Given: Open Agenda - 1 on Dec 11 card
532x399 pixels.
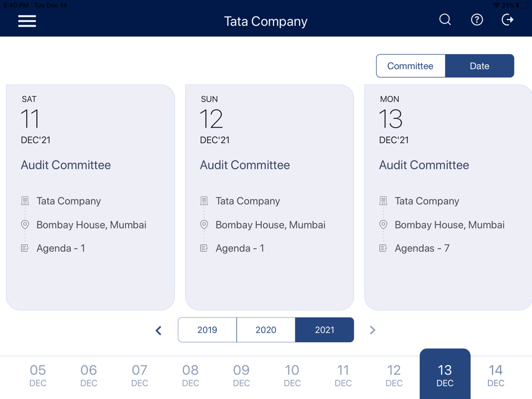Looking at the screenshot, I should coord(61,248).
